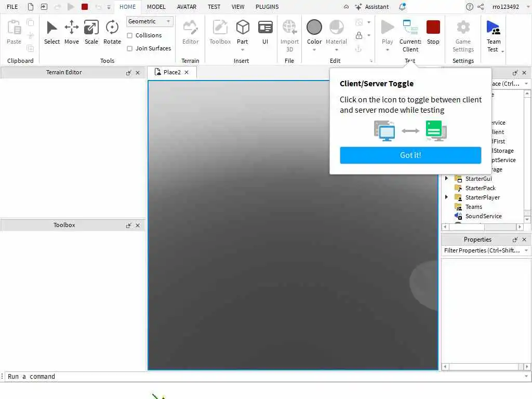The height and width of the screenshot is (399, 532).
Task: Expand the Part dropdown arrow
Action: pyautogui.click(x=243, y=50)
